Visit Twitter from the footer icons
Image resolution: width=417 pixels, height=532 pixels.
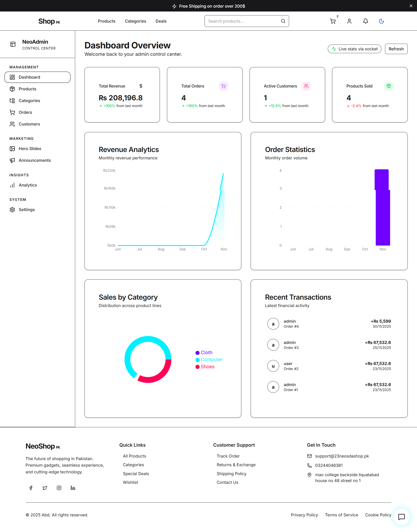pyautogui.click(x=45, y=488)
